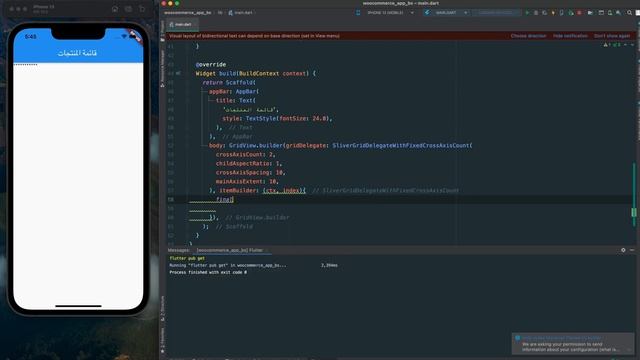640x360 pixels.
Task: Rotate the simulator device icon
Action: (142, 9)
